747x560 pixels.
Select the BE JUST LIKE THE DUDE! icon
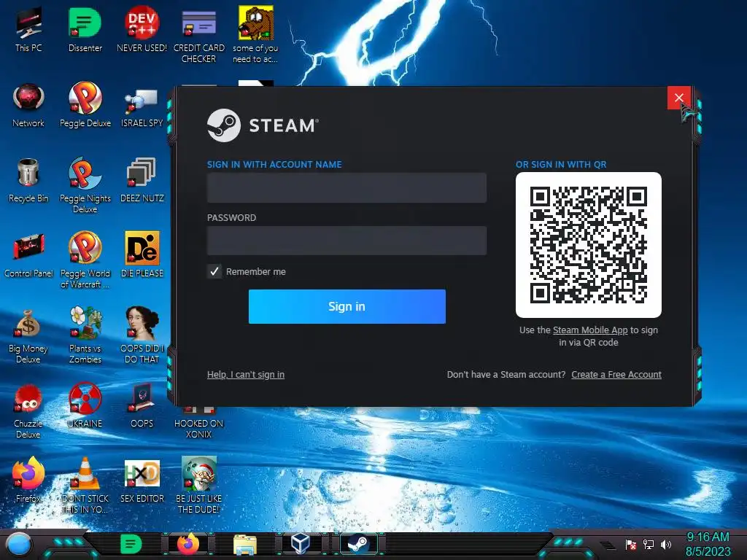pos(198,485)
